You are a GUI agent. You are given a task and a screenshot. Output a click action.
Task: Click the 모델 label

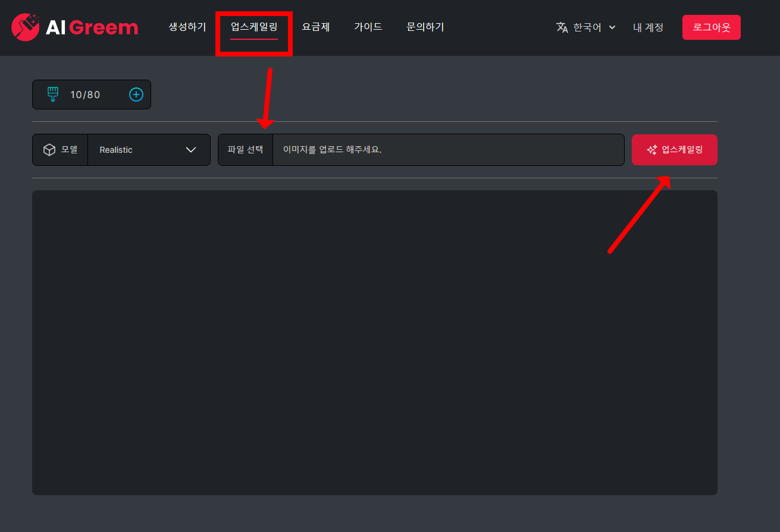coord(70,150)
